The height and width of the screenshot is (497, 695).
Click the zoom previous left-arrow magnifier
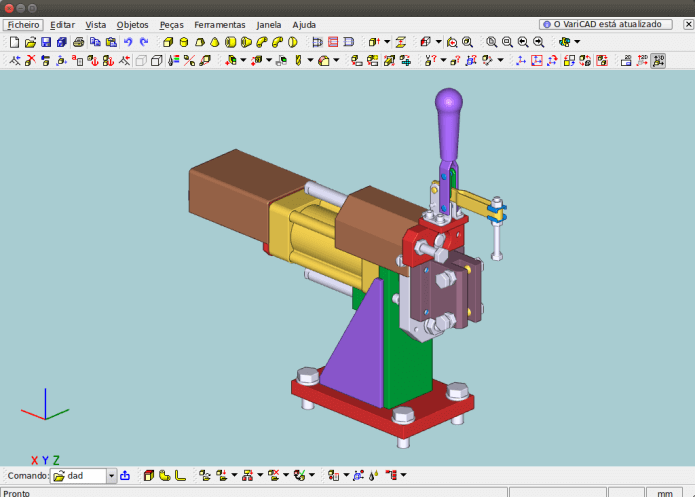point(523,42)
